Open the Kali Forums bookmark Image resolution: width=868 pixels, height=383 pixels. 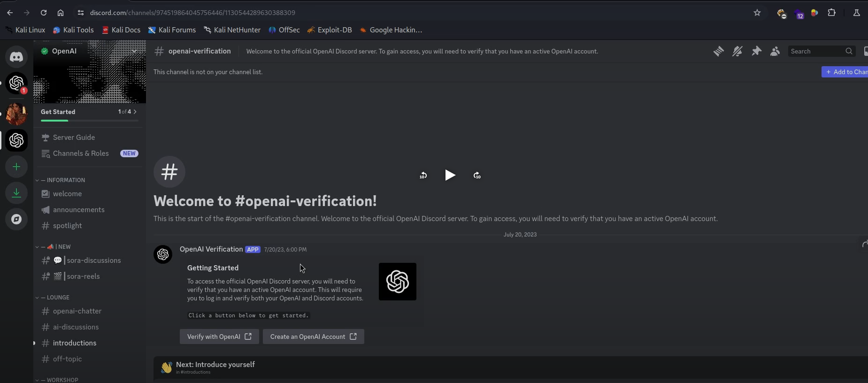point(172,30)
